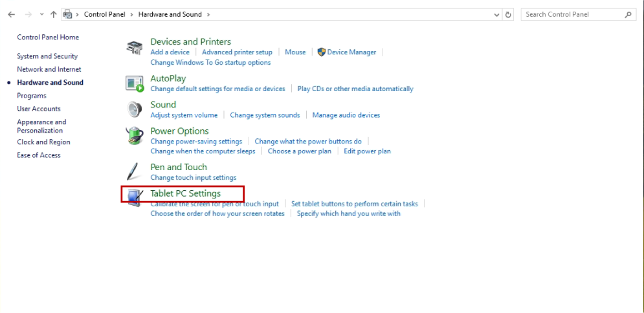Open Tablet PC Settings heading link
Viewport: 644px width, 313px height.
click(x=185, y=193)
